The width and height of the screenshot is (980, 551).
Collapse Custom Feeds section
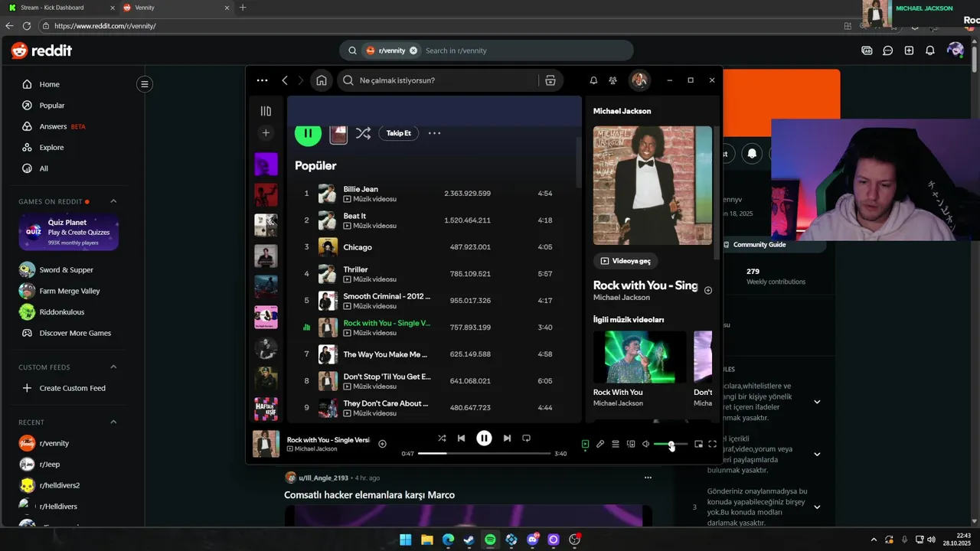pos(113,367)
